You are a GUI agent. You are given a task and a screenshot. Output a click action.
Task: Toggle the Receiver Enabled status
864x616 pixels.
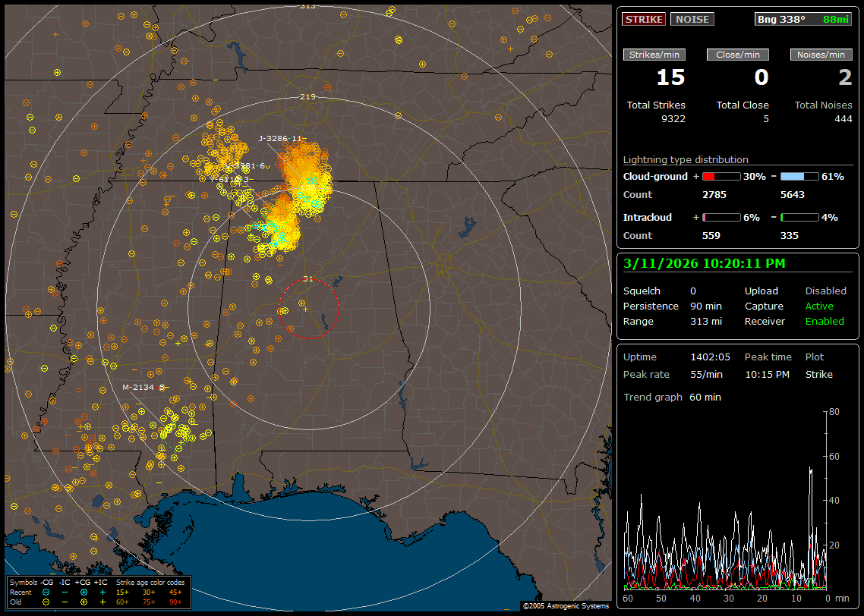pos(825,321)
